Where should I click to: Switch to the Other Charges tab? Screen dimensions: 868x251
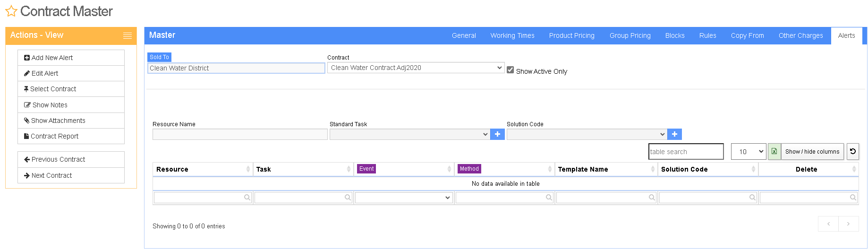(x=800, y=35)
